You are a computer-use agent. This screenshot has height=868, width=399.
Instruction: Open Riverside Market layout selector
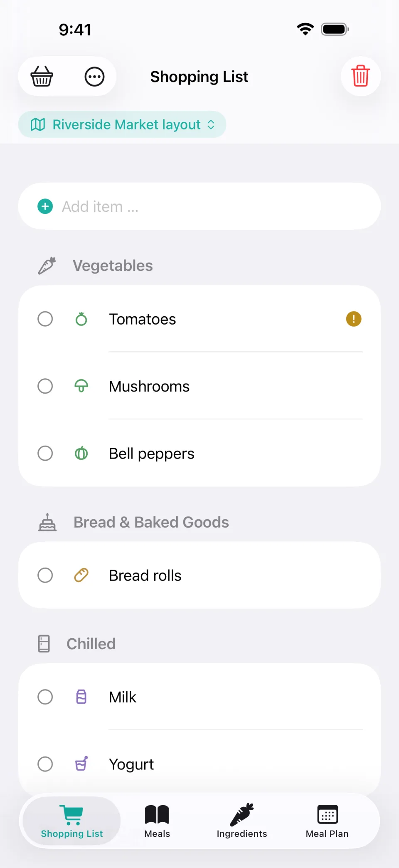[122, 124]
